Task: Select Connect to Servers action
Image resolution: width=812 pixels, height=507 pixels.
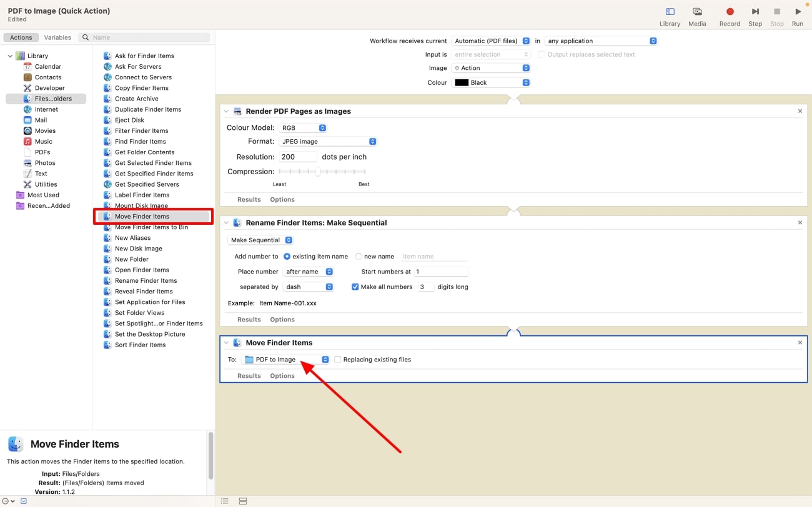Action: [143, 77]
